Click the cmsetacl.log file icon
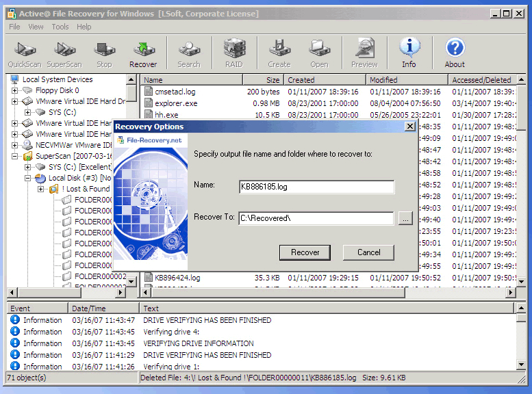 click(x=148, y=91)
